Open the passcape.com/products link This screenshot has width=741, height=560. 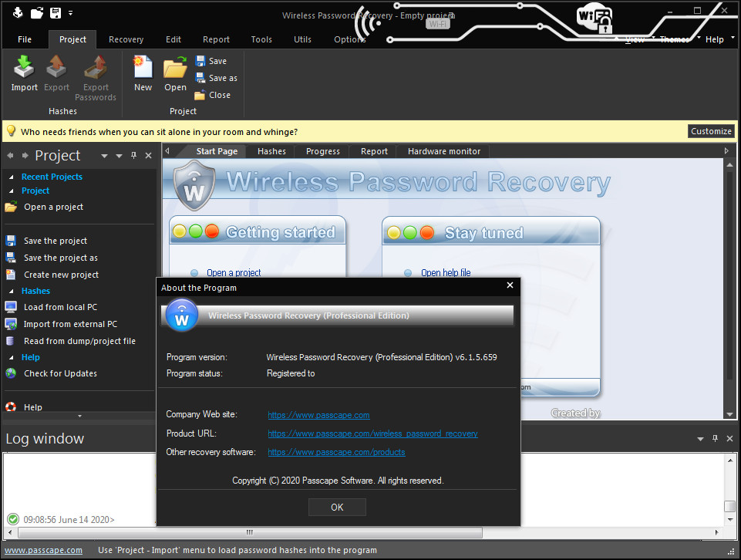pos(336,452)
